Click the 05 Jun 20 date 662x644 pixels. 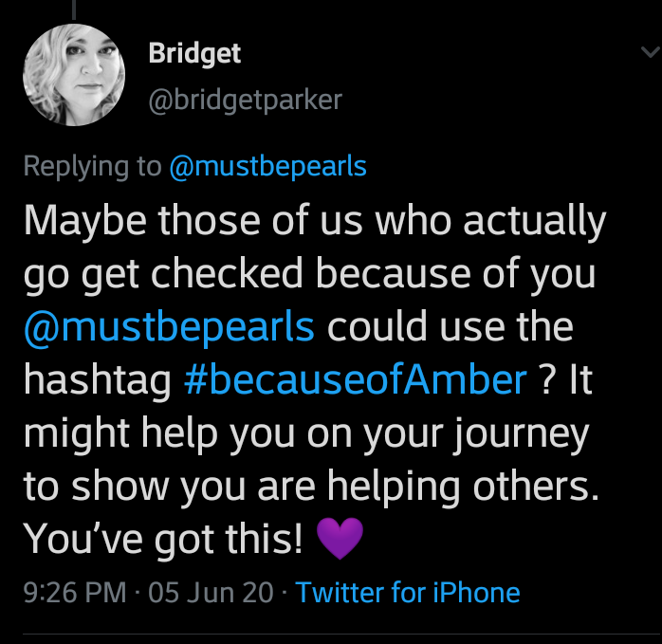211,592
